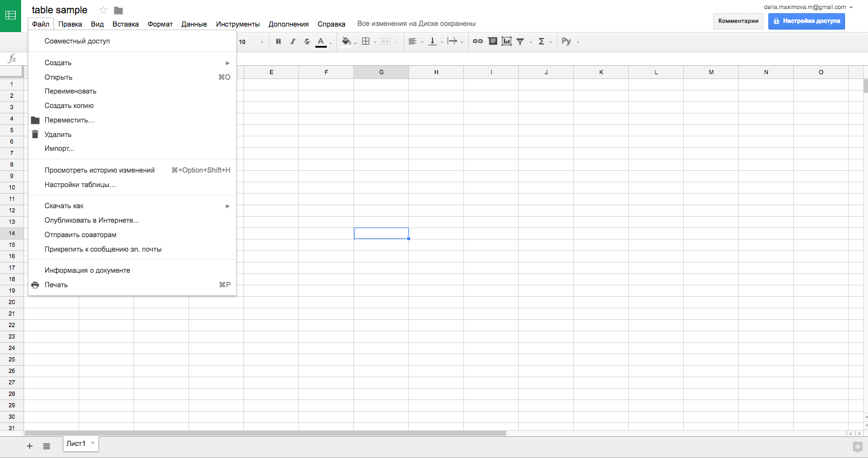Expand the merge cells dropdown arrow
This screenshot has width=868, height=458.
(x=395, y=42)
